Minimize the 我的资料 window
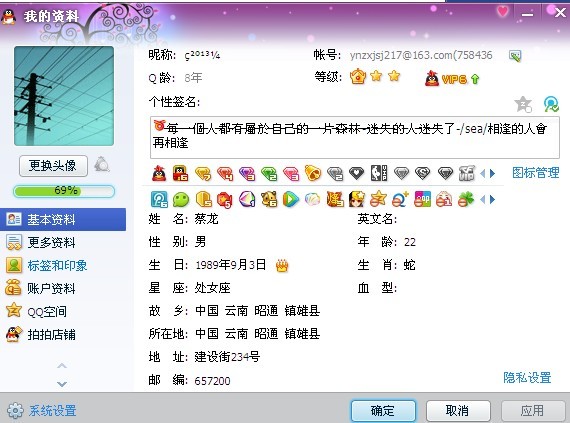Image resolution: width=570 pixels, height=423 pixels. click(x=527, y=14)
